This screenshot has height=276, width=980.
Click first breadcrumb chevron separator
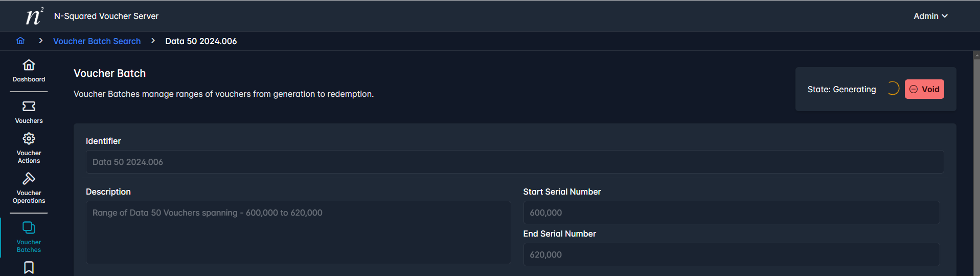coord(40,40)
